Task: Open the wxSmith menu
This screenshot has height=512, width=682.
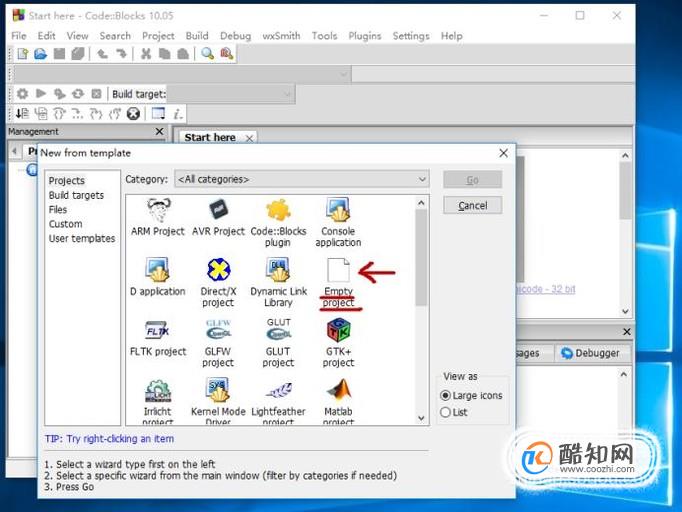Action: tap(281, 36)
